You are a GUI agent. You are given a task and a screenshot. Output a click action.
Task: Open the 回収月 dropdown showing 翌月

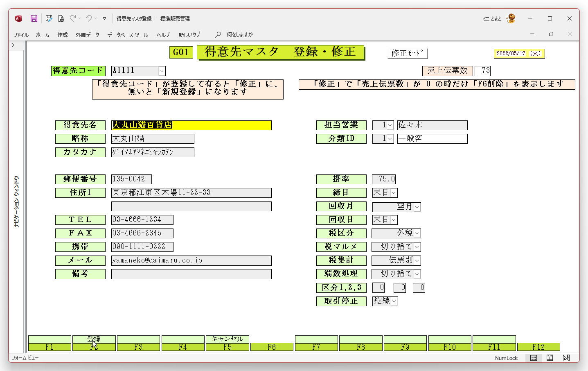coord(417,207)
